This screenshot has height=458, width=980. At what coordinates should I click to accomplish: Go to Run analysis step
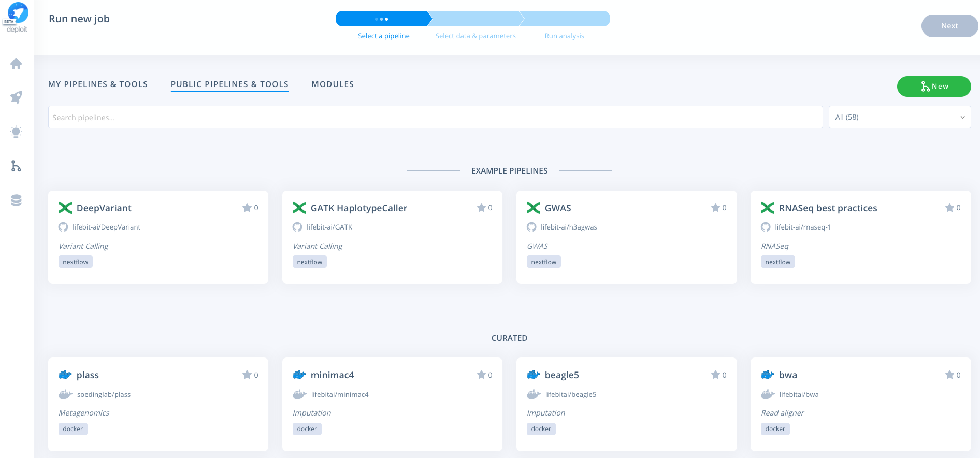pyautogui.click(x=564, y=36)
